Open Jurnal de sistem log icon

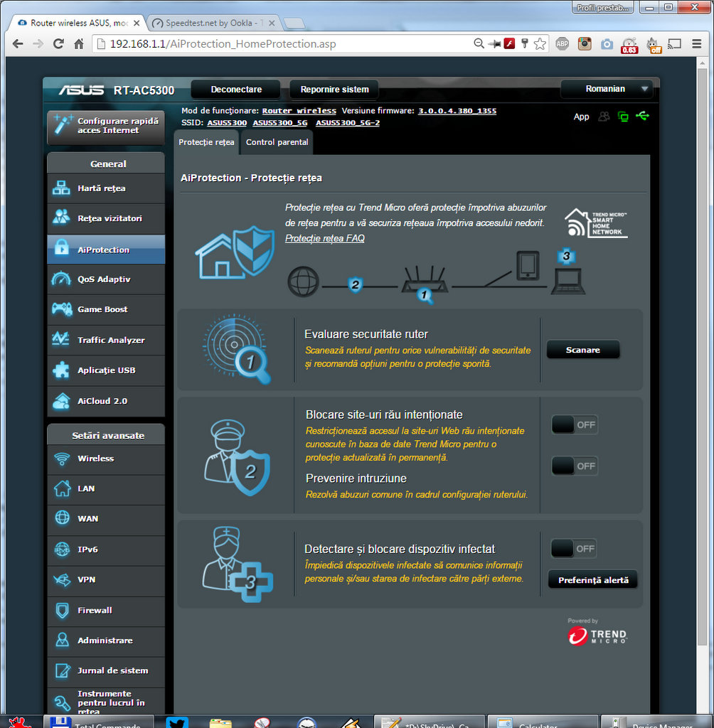[62, 670]
